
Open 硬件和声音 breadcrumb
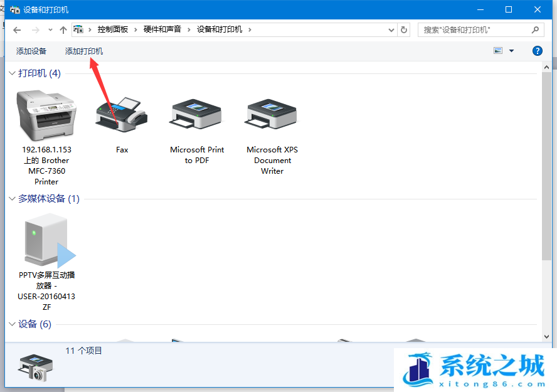click(162, 29)
